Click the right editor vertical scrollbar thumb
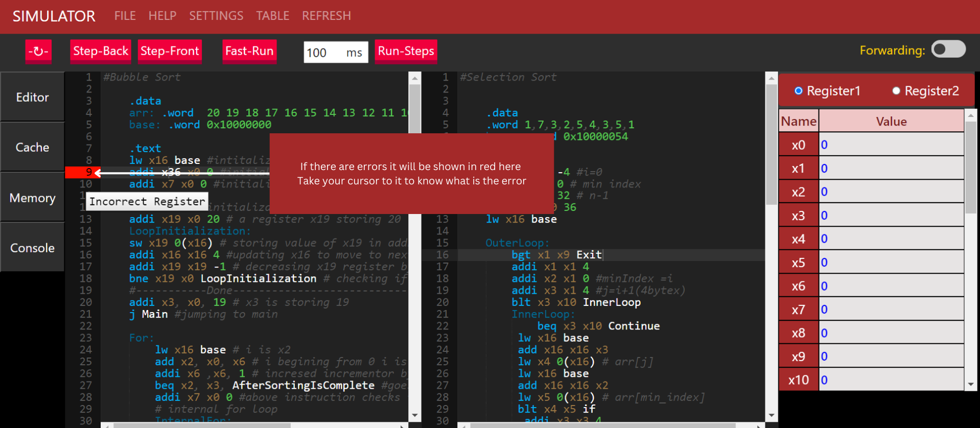980x428 pixels. tap(771, 143)
